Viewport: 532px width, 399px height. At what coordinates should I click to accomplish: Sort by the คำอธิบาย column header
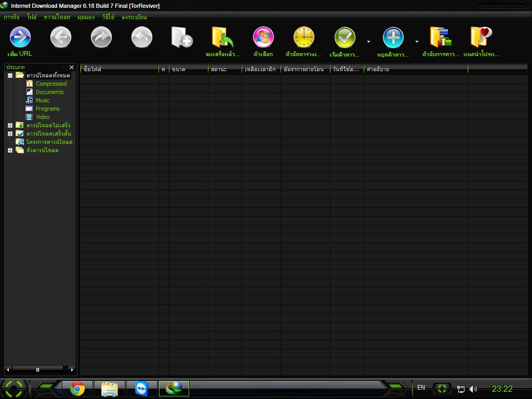pos(416,69)
